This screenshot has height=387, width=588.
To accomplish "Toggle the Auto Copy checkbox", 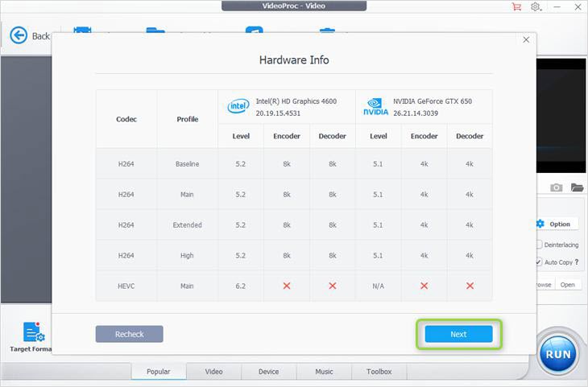I will tap(539, 261).
